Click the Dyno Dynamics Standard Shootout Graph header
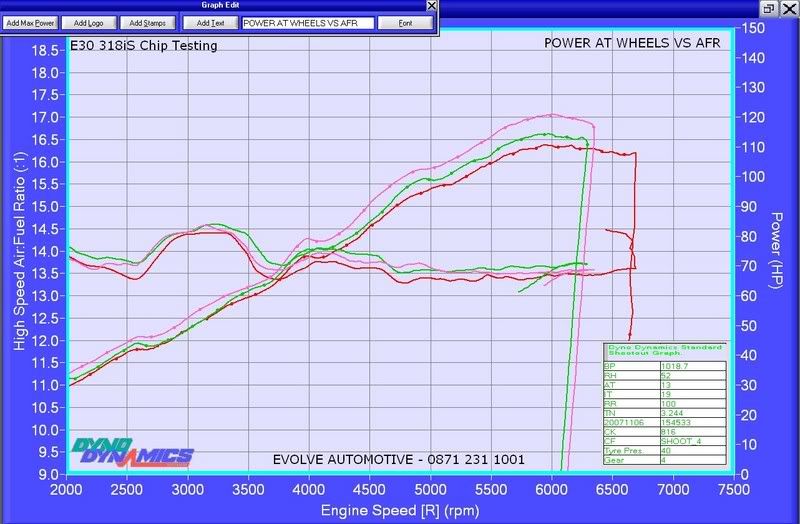800x524 pixels. point(665,351)
